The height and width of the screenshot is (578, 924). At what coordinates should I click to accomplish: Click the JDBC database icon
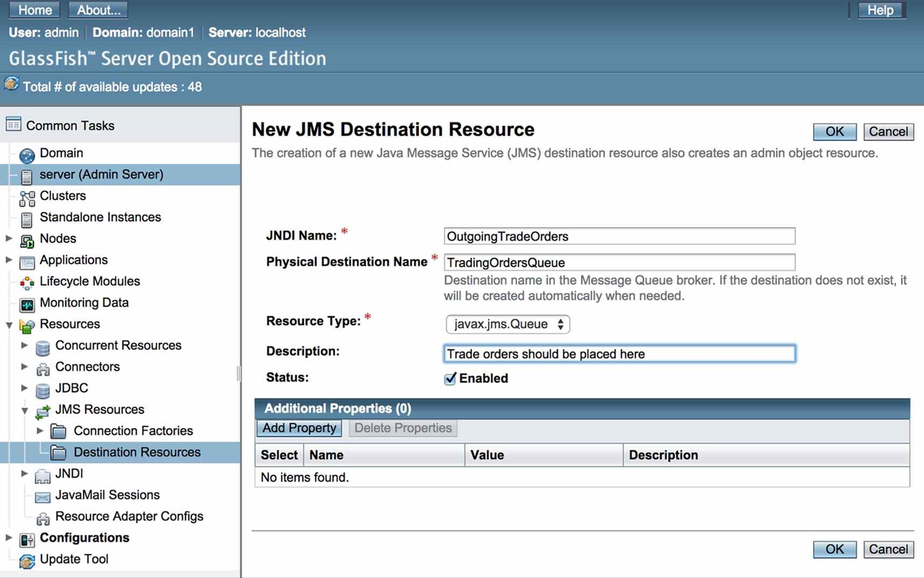click(x=42, y=390)
